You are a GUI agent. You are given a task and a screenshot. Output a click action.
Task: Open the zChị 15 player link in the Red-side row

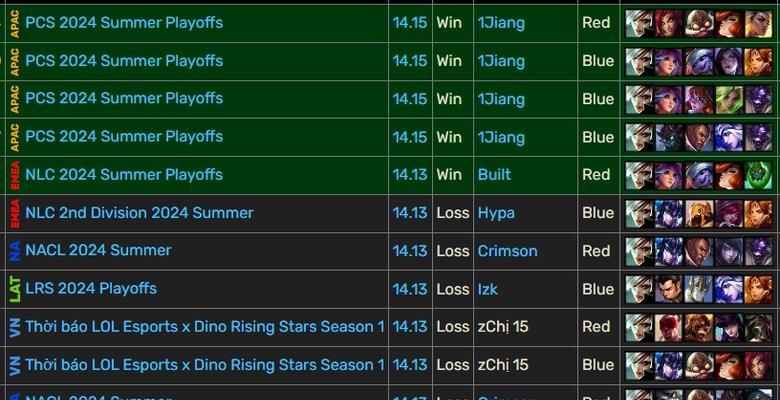[502, 327]
